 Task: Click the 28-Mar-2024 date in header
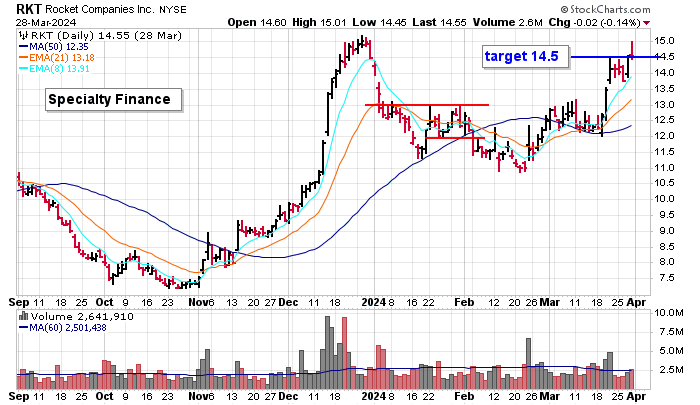click(46, 23)
